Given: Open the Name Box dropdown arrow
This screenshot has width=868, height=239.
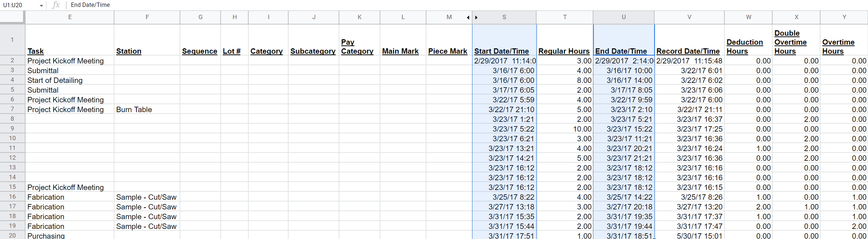Looking at the screenshot, I should 41,5.
